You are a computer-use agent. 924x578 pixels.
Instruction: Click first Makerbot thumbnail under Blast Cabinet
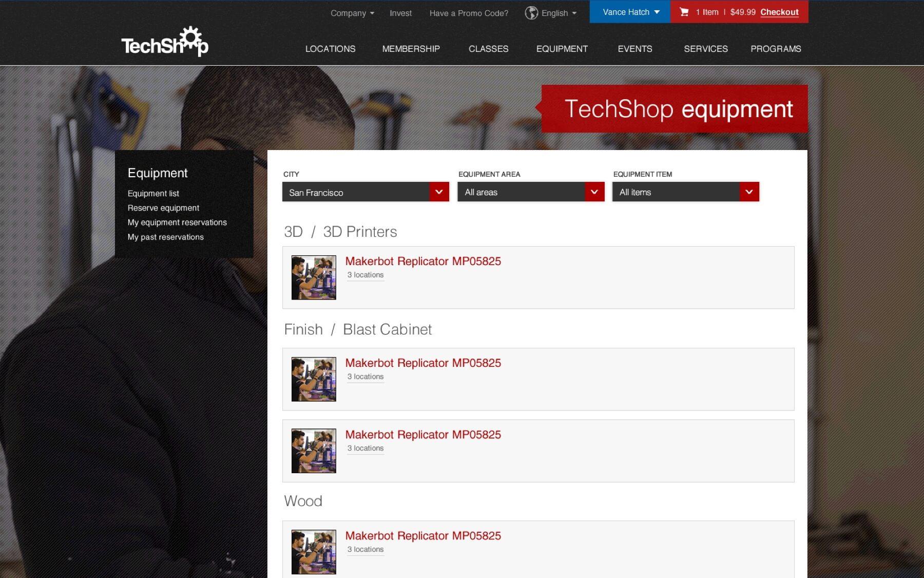(314, 379)
